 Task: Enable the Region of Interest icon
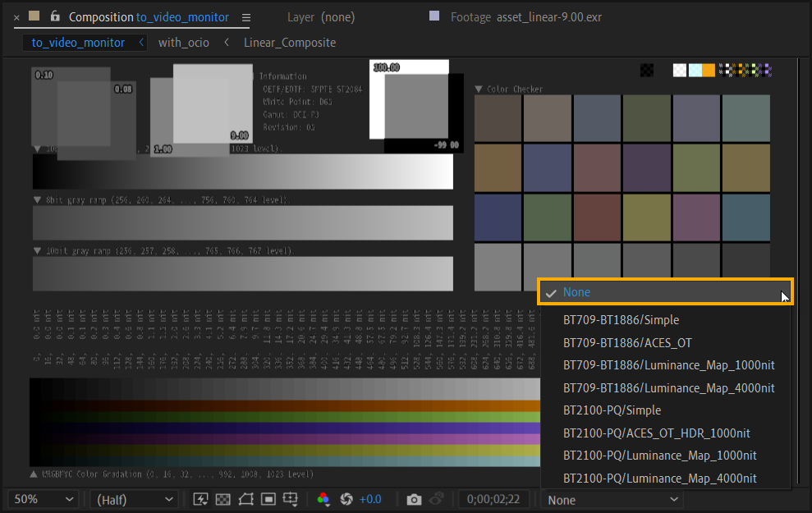tap(268, 499)
